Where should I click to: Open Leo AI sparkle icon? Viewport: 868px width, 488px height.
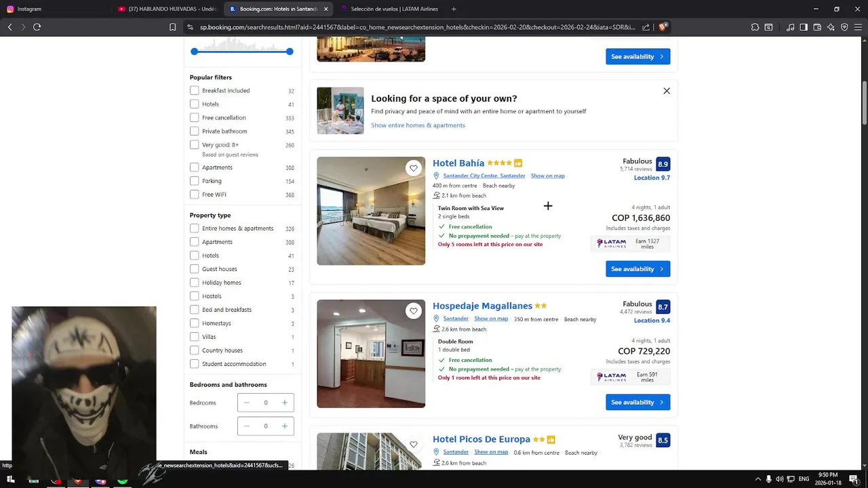tap(831, 27)
